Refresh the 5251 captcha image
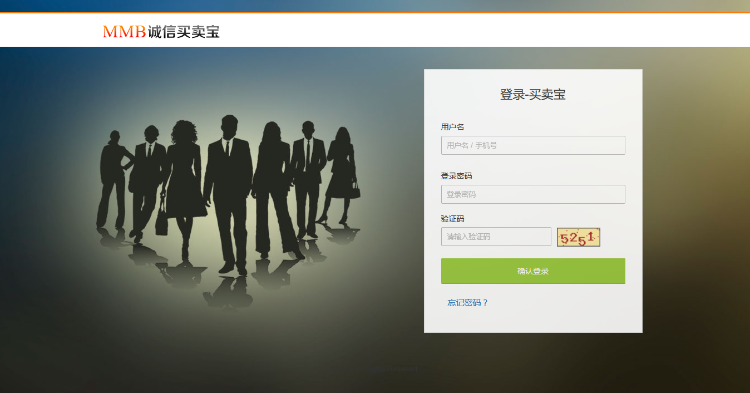This screenshot has width=750, height=393. coord(578,238)
